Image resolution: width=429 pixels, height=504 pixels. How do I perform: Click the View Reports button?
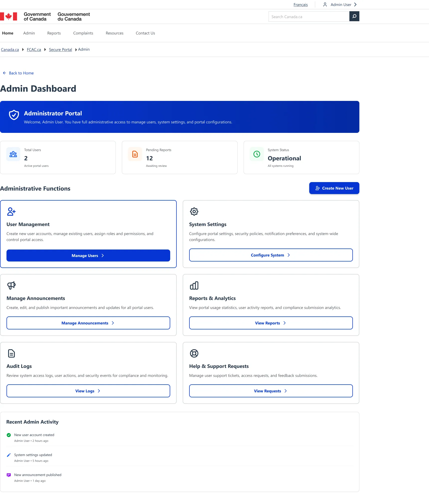[271, 323]
